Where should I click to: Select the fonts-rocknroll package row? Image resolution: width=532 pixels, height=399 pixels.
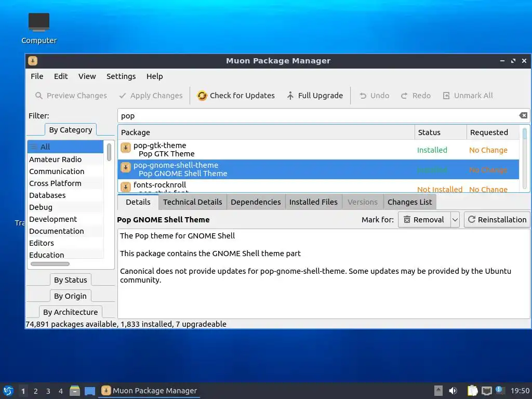(x=318, y=187)
